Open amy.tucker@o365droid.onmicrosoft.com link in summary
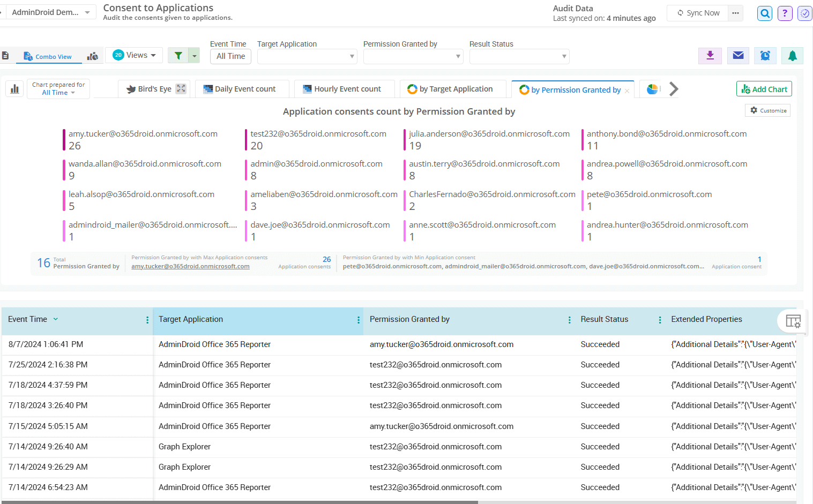Screen dimensions: 813x504 coord(190,266)
